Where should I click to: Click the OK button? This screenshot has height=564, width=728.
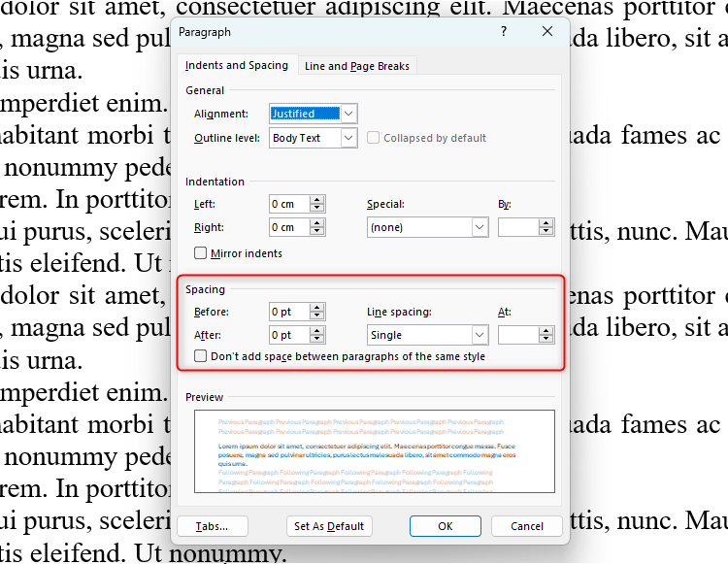point(445,526)
